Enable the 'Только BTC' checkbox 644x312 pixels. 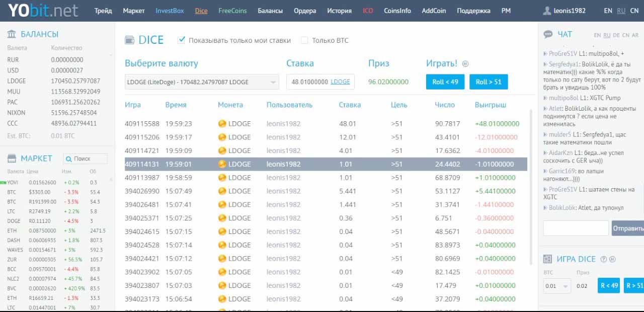[304, 40]
